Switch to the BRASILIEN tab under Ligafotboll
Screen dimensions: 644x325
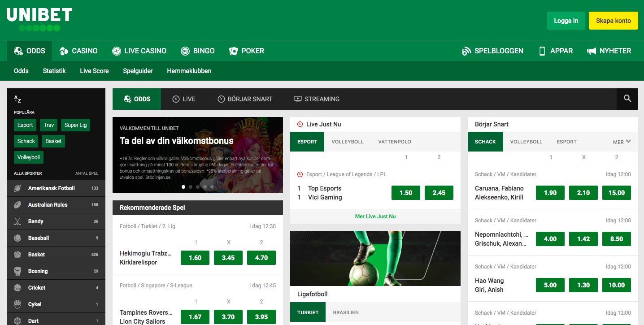click(x=346, y=312)
